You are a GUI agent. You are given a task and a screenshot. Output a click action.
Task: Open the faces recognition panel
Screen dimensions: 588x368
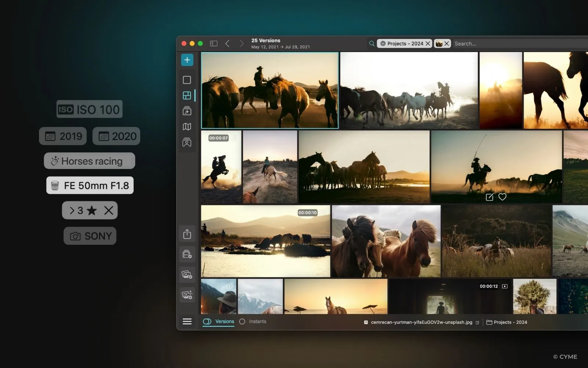[x=187, y=142]
